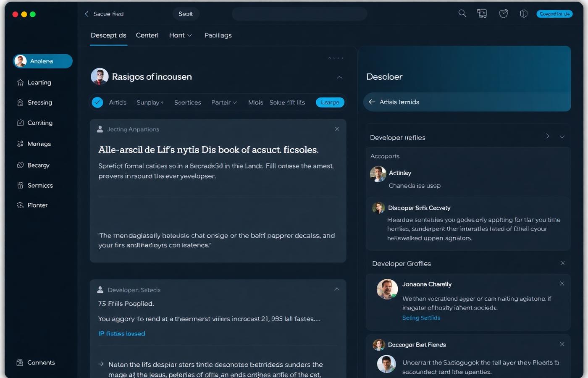Click the back arrow beside Sacue fied
This screenshot has height=378, width=588.
[x=87, y=14]
